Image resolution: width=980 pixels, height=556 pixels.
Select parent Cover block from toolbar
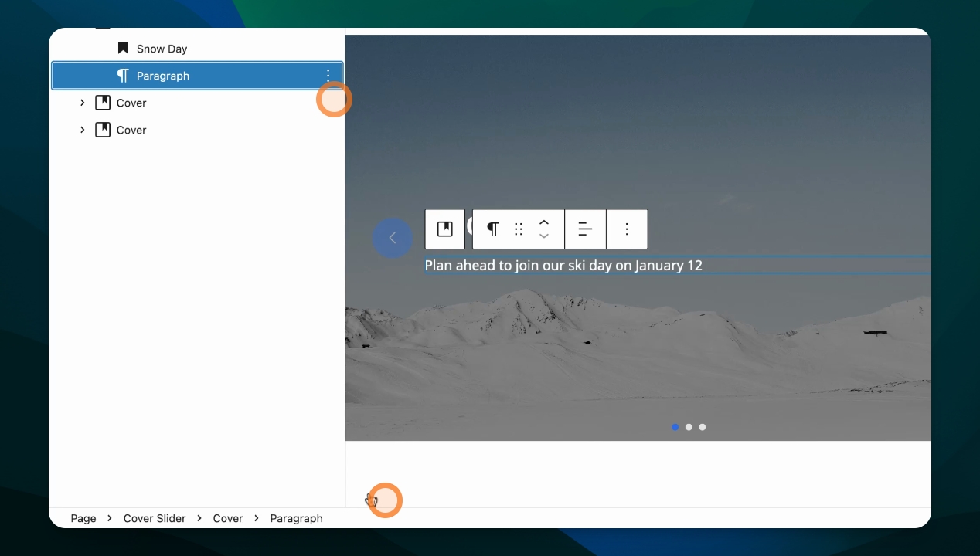click(x=445, y=229)
